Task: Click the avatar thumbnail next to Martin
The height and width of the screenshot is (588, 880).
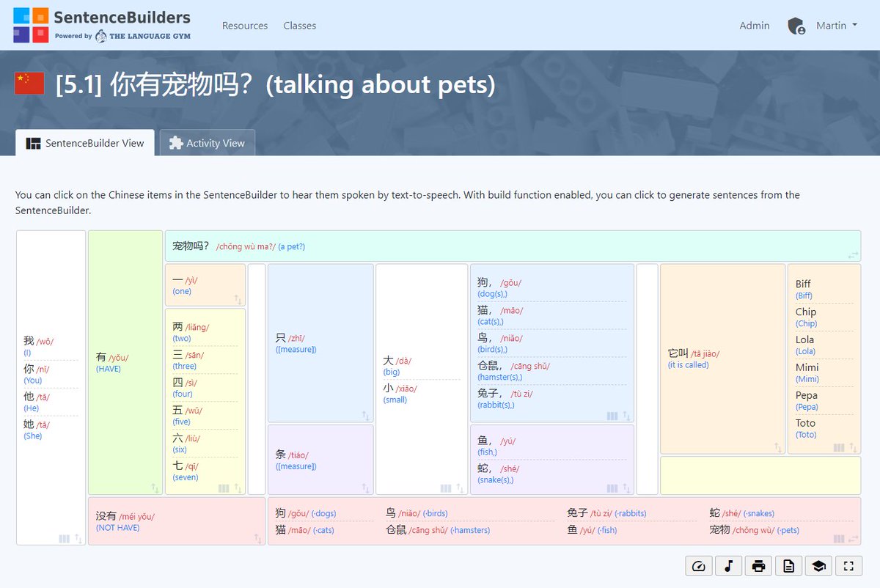Action: coord(796,25)
